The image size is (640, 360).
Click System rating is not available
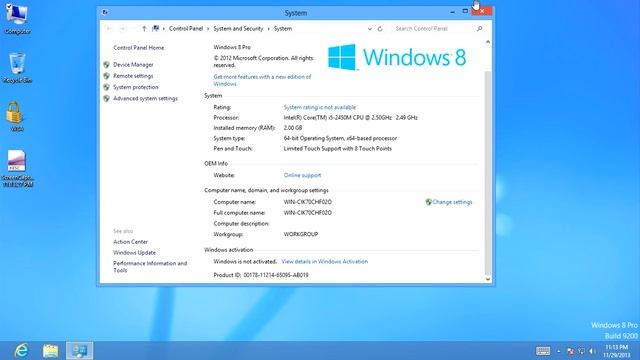point(320,107)
